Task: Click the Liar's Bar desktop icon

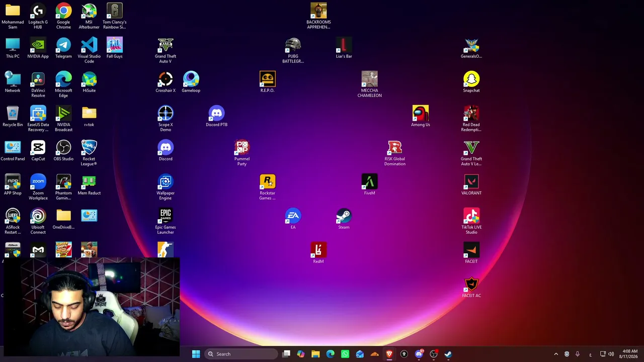Action: [x=344, y=48]
